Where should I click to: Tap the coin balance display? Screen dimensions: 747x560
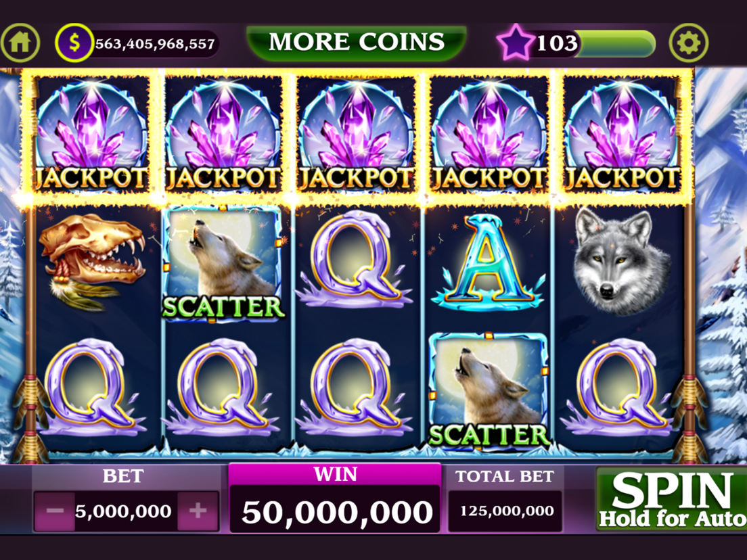coord(155,44)
